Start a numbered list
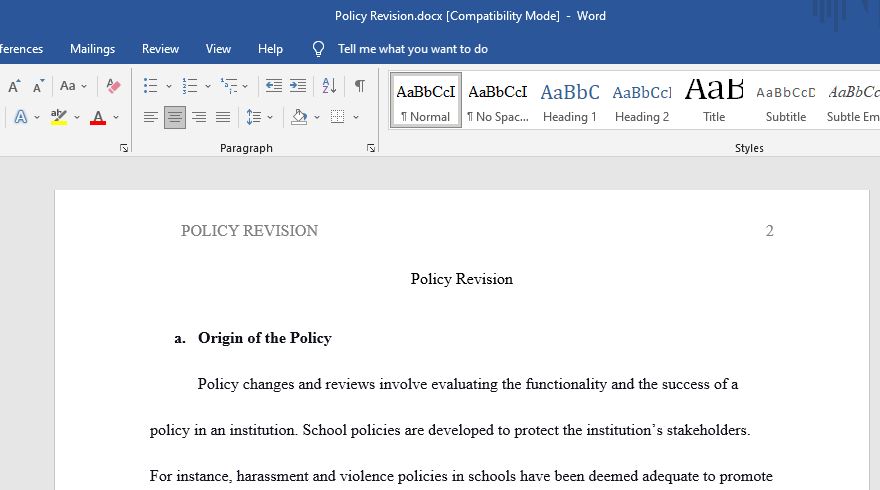 coord(190,86)
